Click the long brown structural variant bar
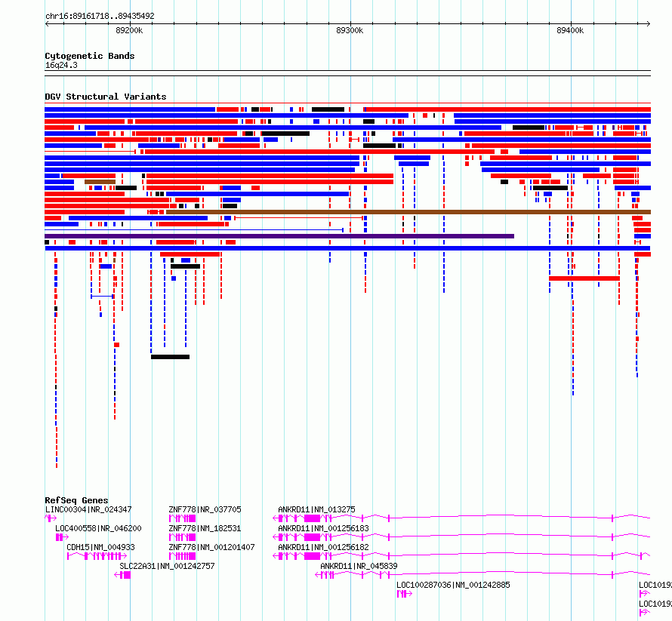The image size is (672, 621). (x=408, y=212)
